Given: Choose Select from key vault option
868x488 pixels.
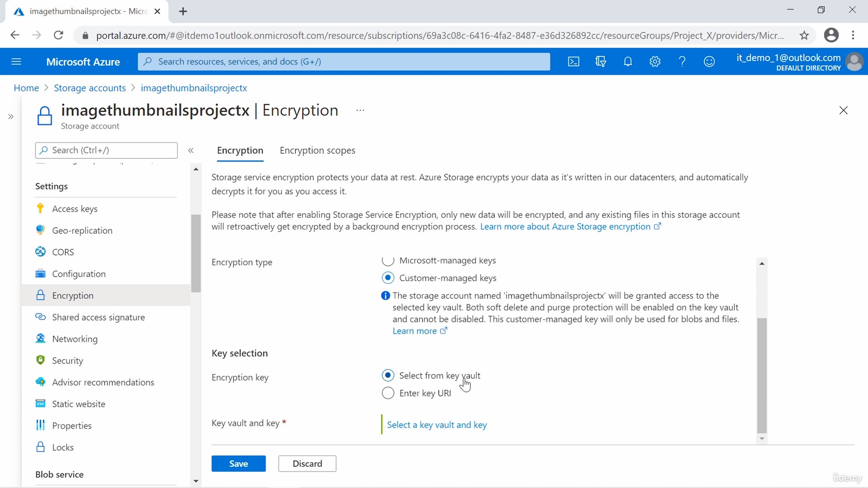Looking at the screenshot, I should click(388, 375).
